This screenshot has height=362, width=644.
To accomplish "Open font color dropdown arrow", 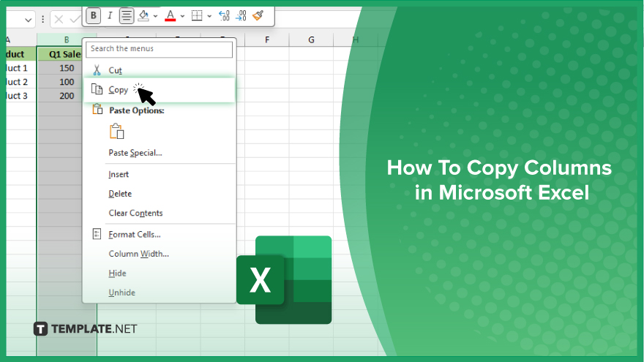I will coord(182,16).
